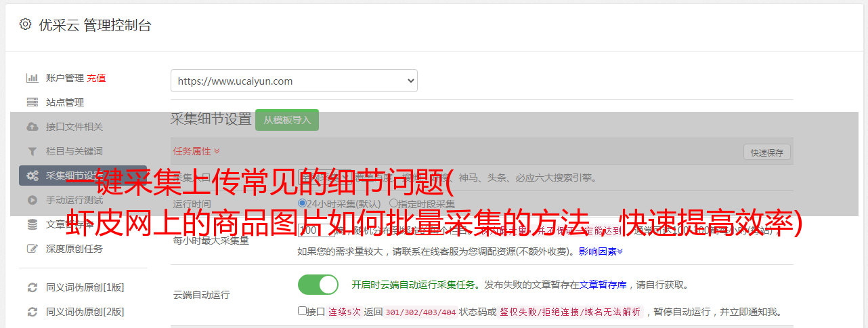The width and height of the screenshot is (868, 328).
Task: Click the 云端自动运行 label
Action: [201, 295]
